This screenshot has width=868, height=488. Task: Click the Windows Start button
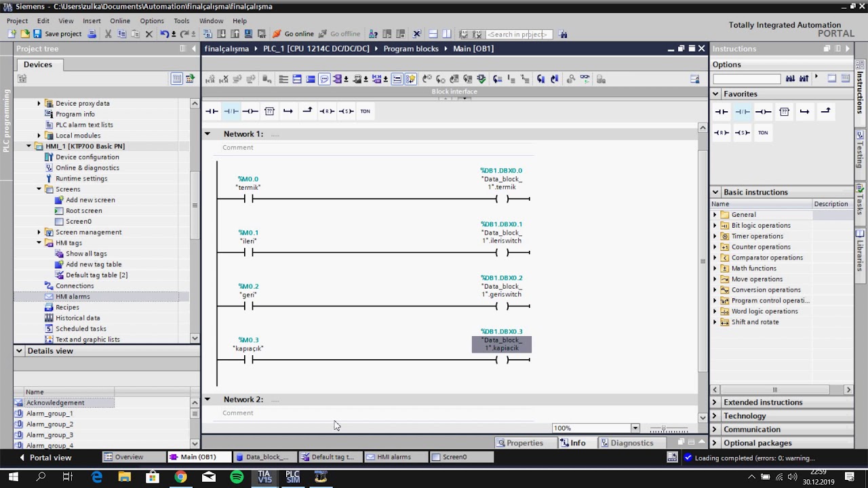[x=13, y=477]
